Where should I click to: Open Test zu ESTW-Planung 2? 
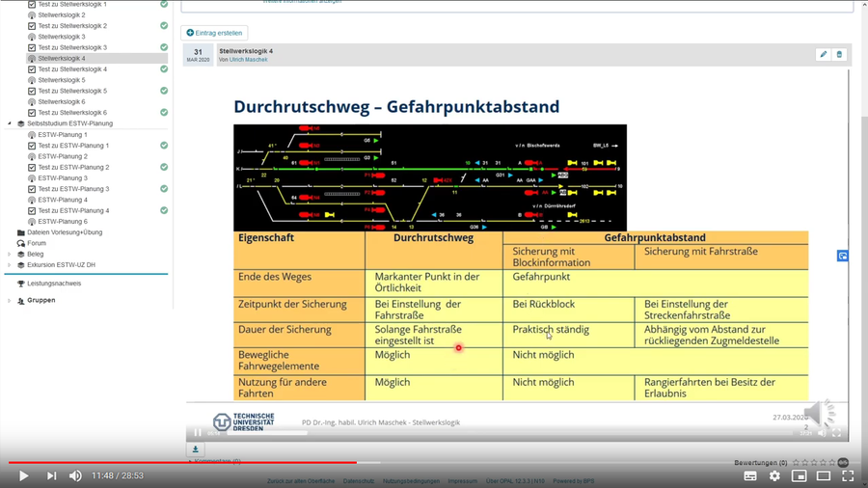click(x=73, y=167)
